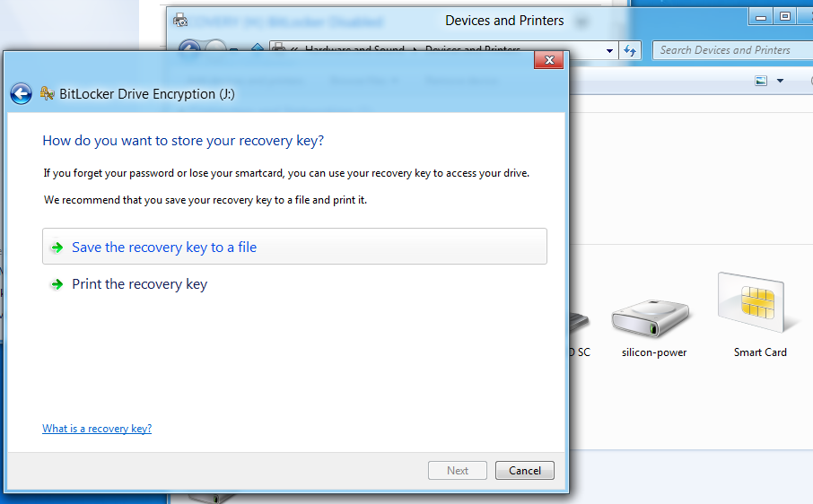Viewport: 813px width, 504px height.
Task: Open the view options dropdown arrow
Action: 780,81
